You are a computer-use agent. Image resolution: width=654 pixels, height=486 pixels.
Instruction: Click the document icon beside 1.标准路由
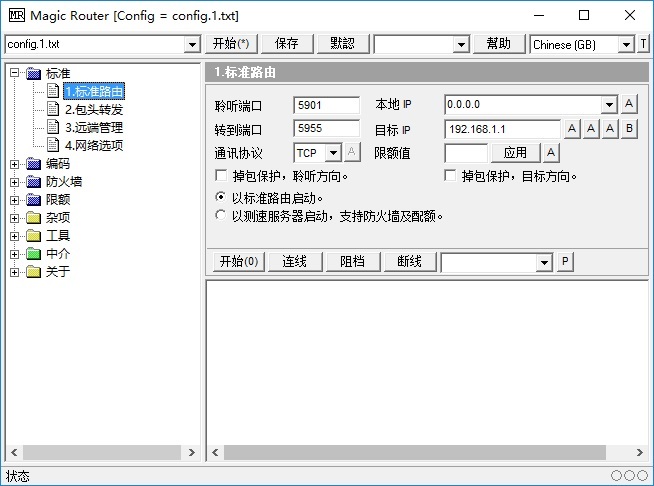point(53,91)
